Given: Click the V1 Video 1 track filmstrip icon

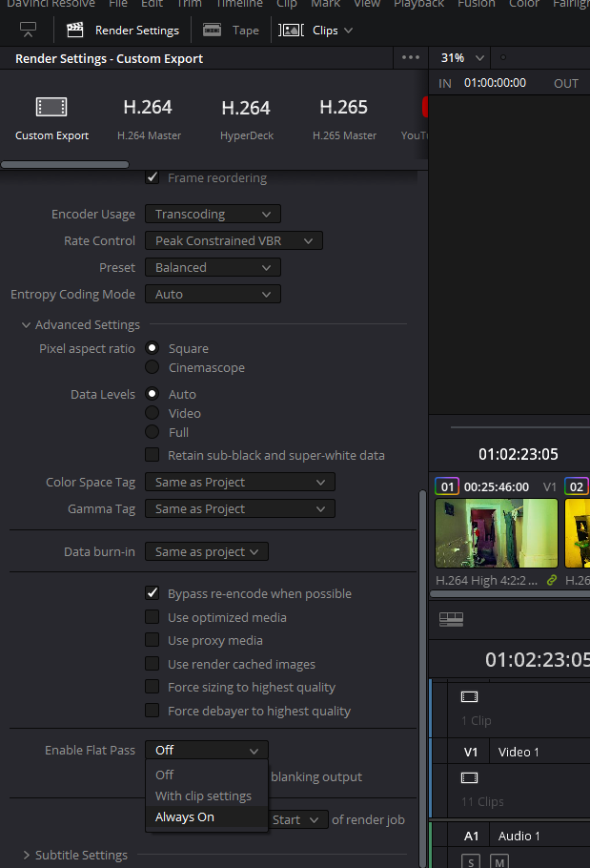Looking at the screenshot, I should coord(470,777).
